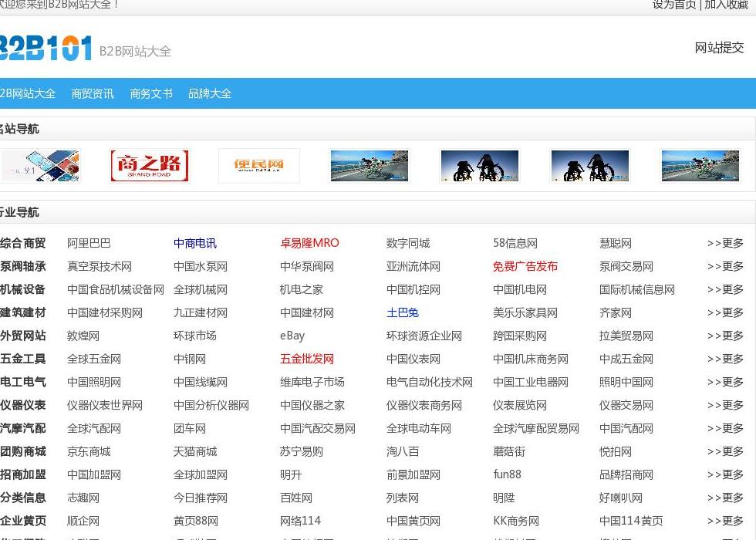Expand more links for 综合商贸 row
Image resolution: width=756 pixels, height=540 pixels.
(725, 243)
